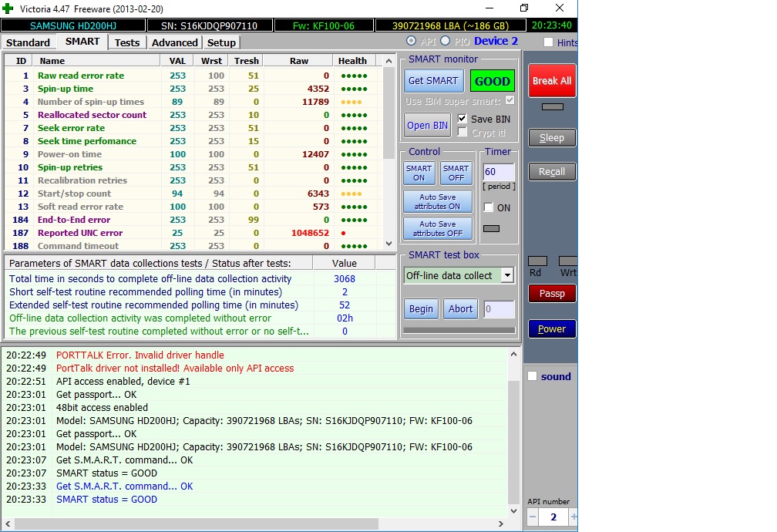Viewport: 777px width, 532px height.
Task: Switch to the Advanced tab
Action: 174,42
